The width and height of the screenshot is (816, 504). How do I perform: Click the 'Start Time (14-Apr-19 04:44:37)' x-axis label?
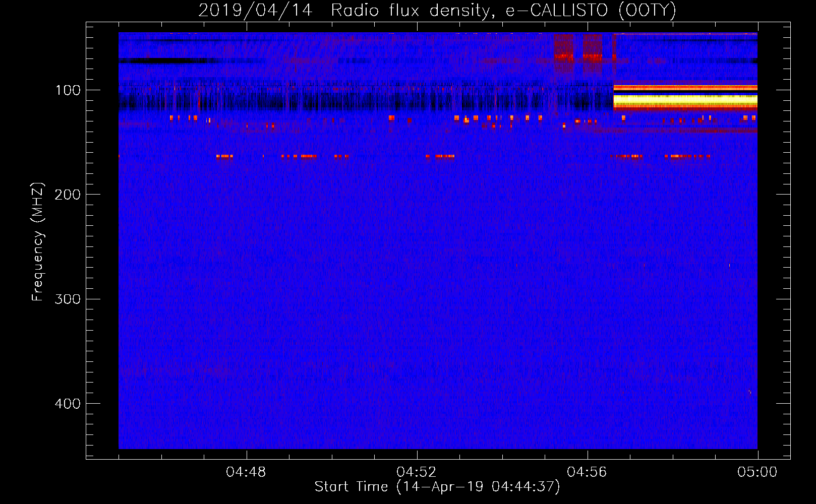[437, 487]
